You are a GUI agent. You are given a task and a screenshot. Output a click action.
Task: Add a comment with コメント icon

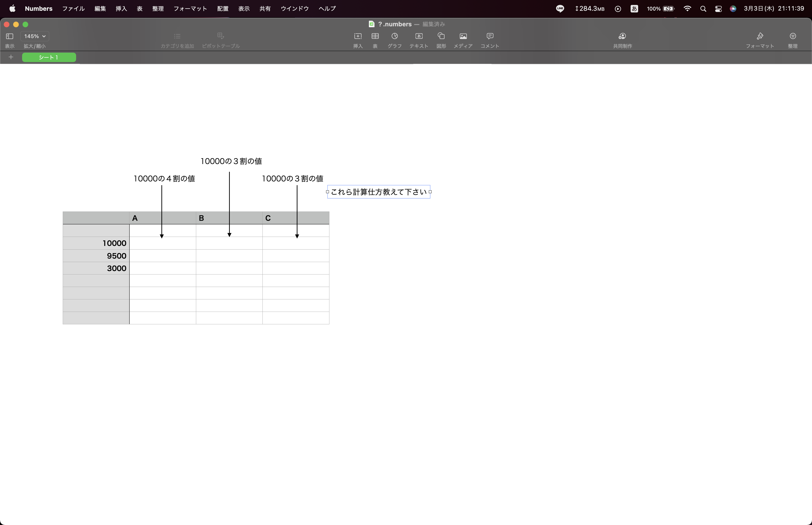pos(490,36)
